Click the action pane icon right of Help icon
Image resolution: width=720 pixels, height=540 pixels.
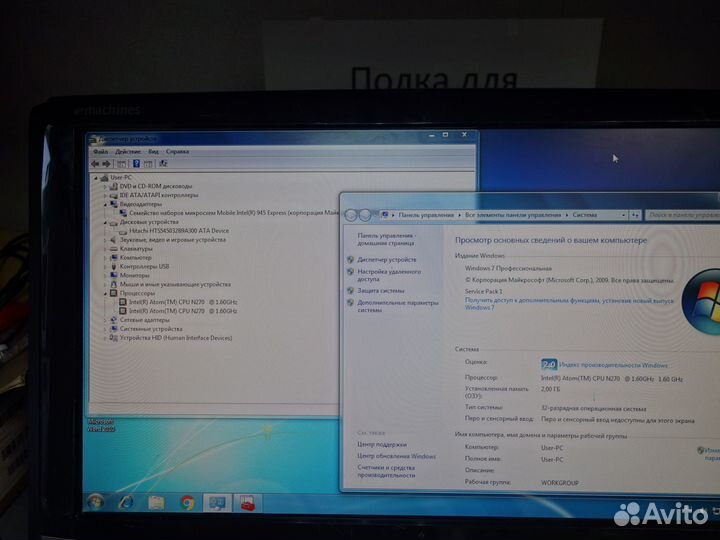click(x=148, y=163)
